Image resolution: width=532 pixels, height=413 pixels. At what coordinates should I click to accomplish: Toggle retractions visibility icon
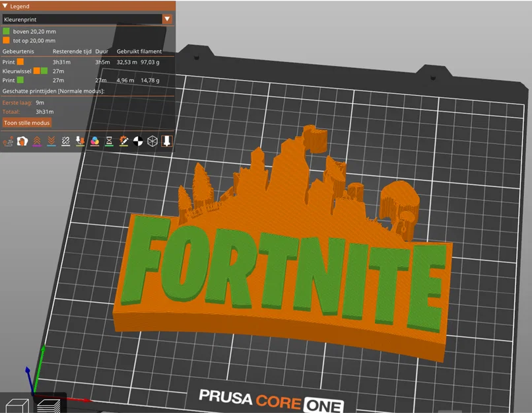click(37, 141)
